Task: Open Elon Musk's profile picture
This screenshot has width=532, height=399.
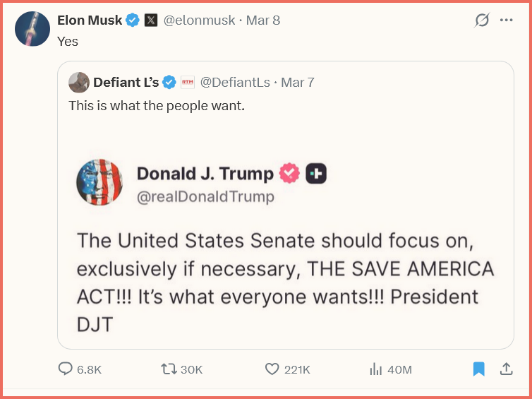Action: [32, 29]
